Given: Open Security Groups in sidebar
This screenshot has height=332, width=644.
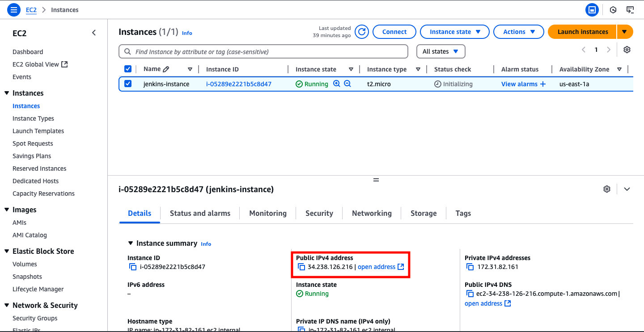Looking at the screenshot, I should tap(35, 318).
